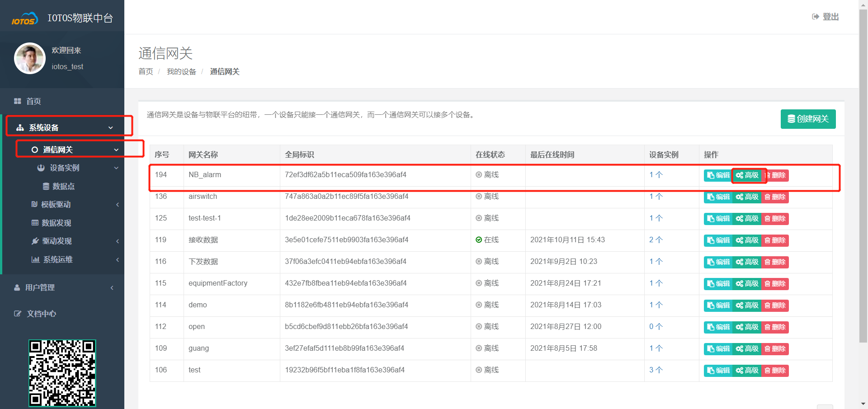Delete the test gateway row 106
The image size is (868, 409).
(775, 371)
